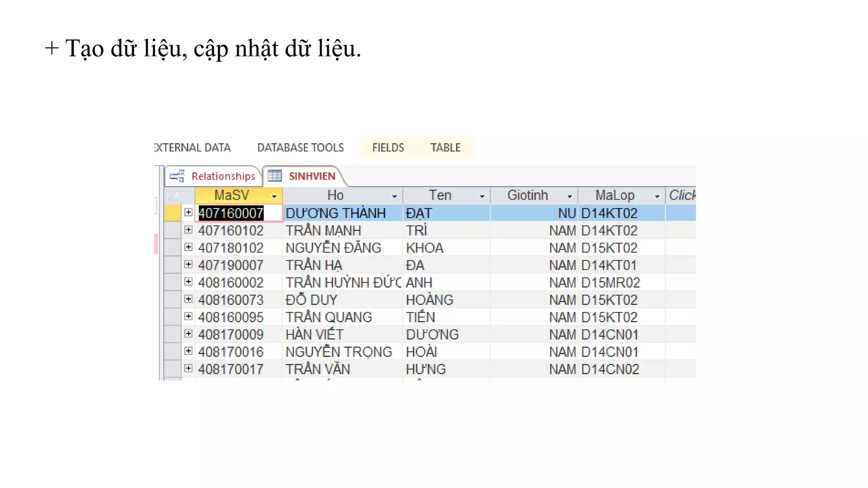Open the MaLop column filter dropdown
The height and width of the screenshot is (488, 868).
(657, 196)
